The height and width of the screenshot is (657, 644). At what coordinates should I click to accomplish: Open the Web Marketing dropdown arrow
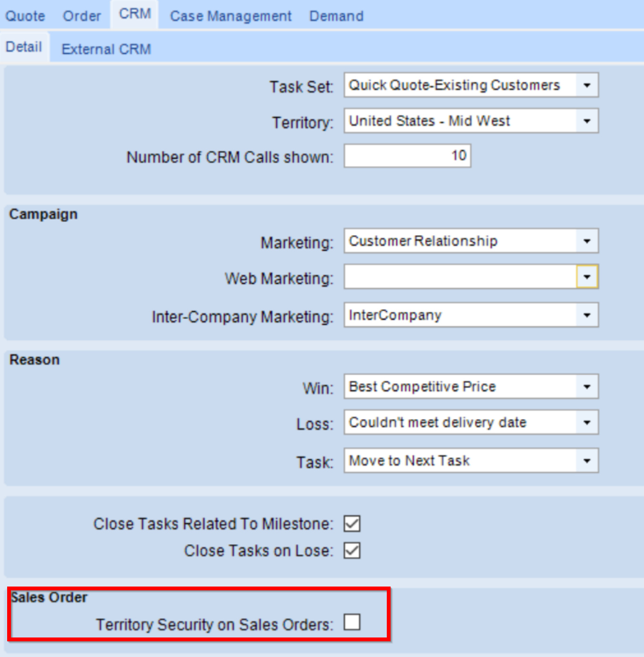pyautogui.click(x=587, y=277)
